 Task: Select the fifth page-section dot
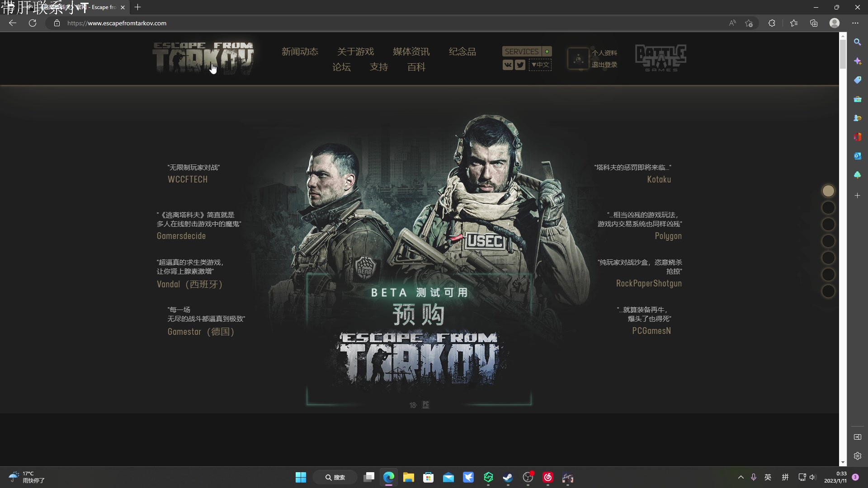point(828,258)
